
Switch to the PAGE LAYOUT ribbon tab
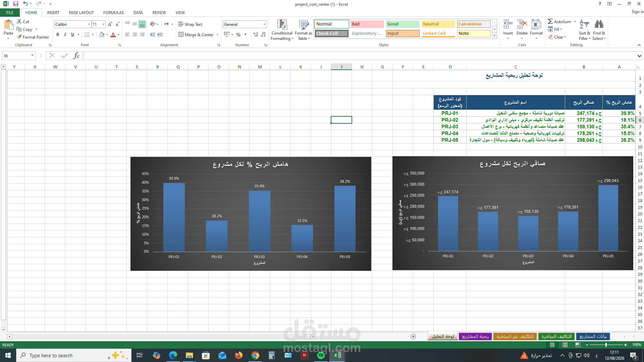81,12
